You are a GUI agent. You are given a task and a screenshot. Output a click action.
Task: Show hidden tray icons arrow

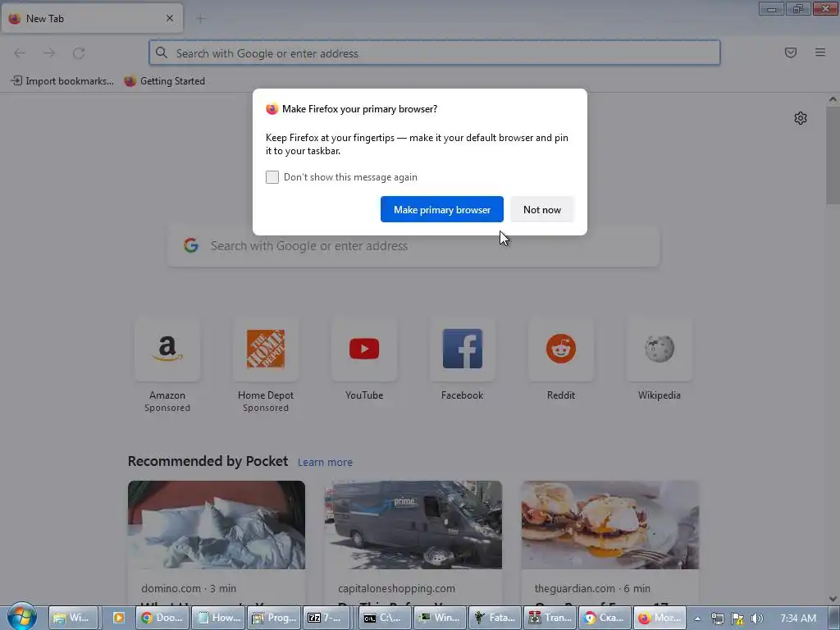click(x=697, y=619)
